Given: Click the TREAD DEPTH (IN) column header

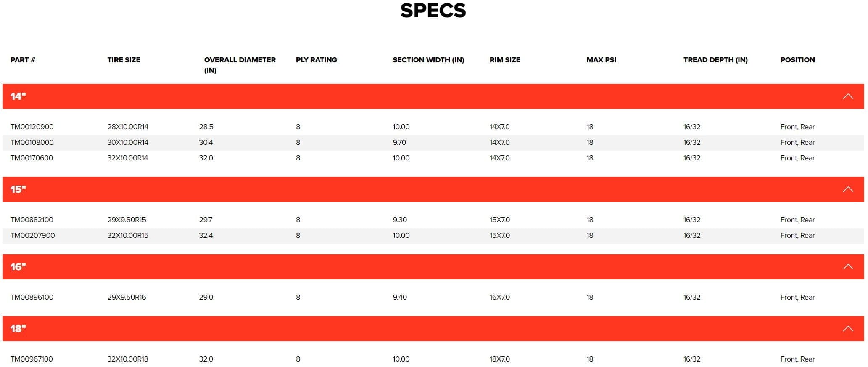Looking at the screenshot, I should [715, 60].
